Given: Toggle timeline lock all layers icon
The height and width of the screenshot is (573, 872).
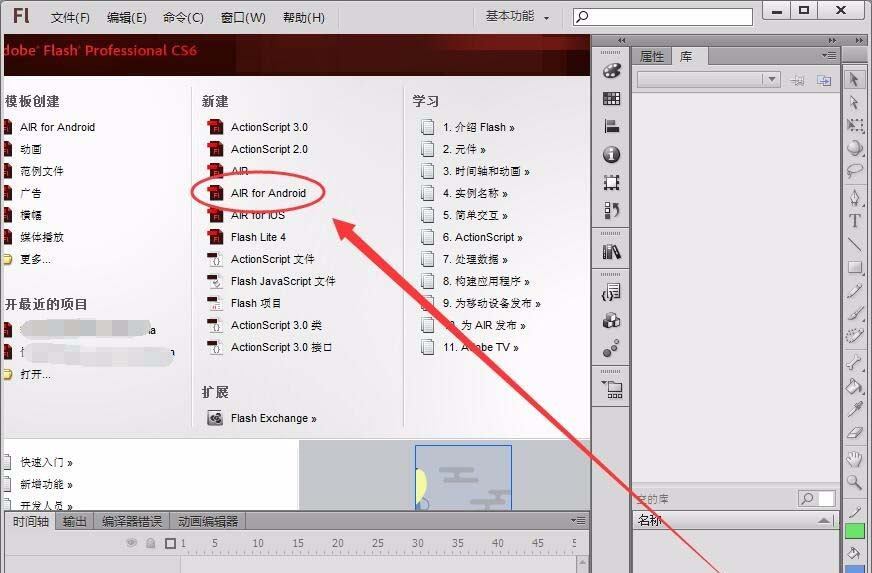Looking at the screenshot, I should pyautogui.click(x=150, y=543).
